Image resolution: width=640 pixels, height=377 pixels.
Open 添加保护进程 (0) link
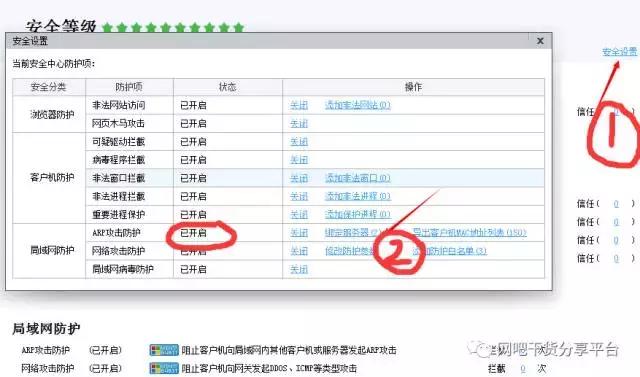click(358, 215)
